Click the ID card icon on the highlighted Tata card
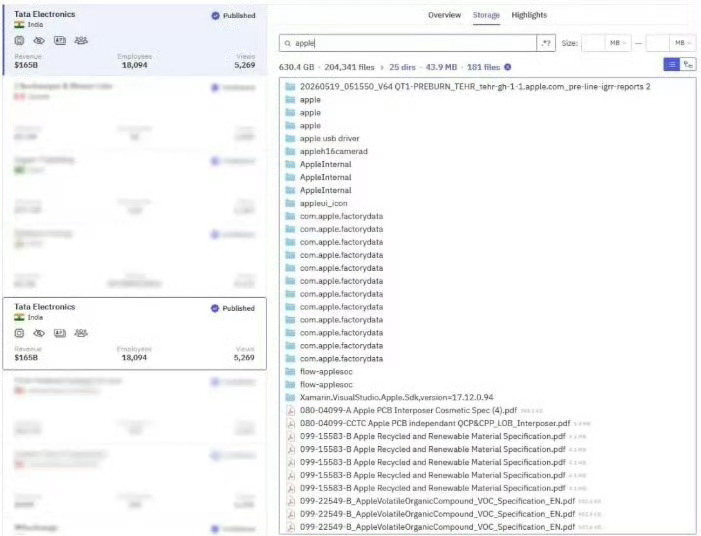 60,41
